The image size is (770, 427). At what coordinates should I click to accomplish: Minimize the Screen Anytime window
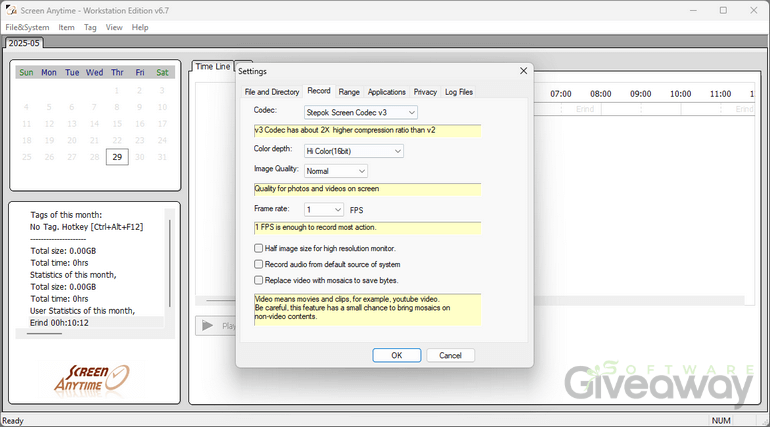click(693, 10)
